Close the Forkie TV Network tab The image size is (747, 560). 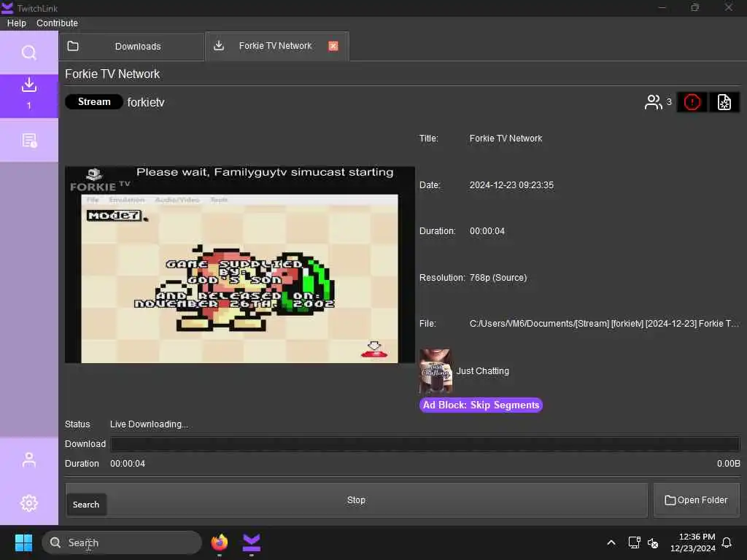[x=333, y=46]
